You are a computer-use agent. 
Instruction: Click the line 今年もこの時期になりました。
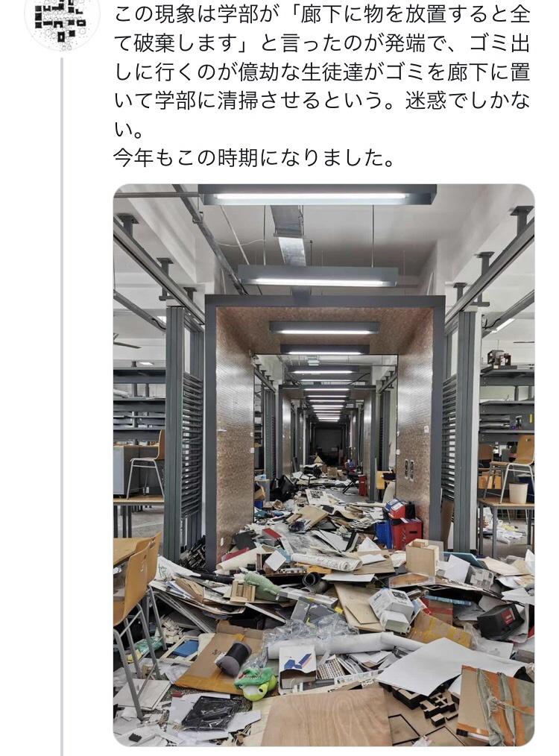coord(254,157)
